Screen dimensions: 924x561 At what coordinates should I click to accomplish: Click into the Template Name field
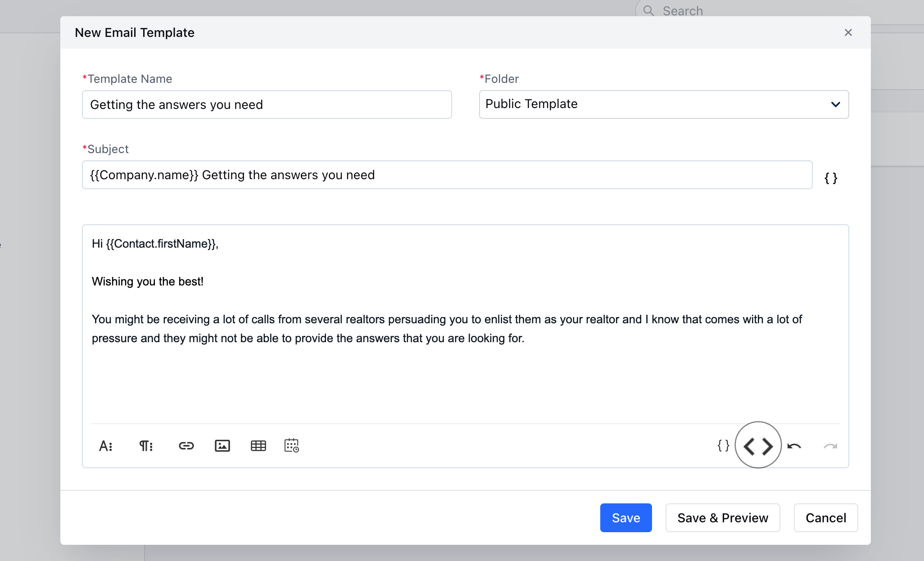(267, 104)
